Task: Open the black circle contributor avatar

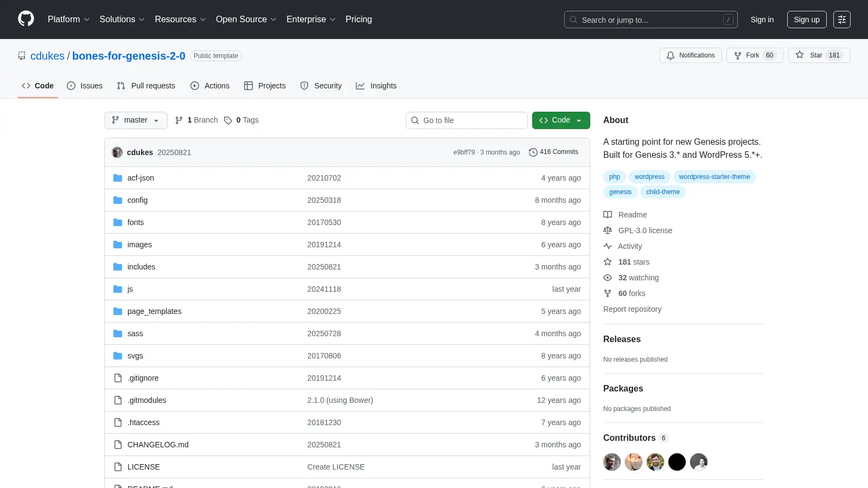Action: [677, 462]
